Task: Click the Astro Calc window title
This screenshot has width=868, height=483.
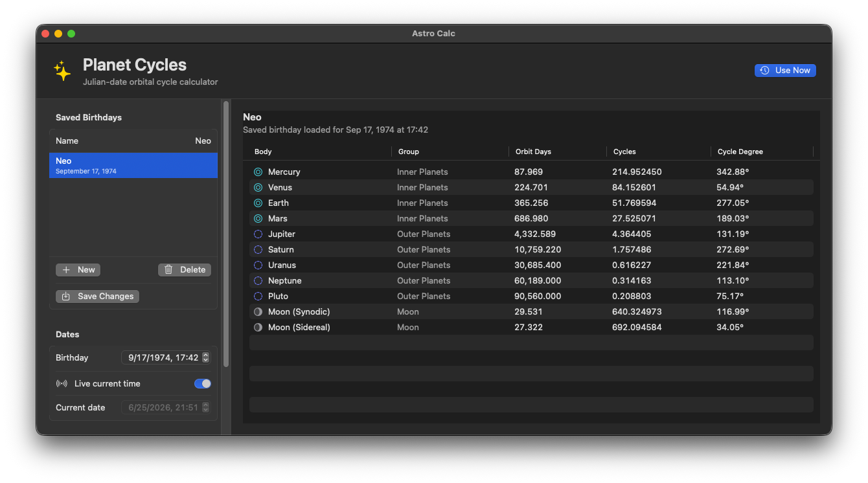Action: pyautogui.click(x=433, y=34)
